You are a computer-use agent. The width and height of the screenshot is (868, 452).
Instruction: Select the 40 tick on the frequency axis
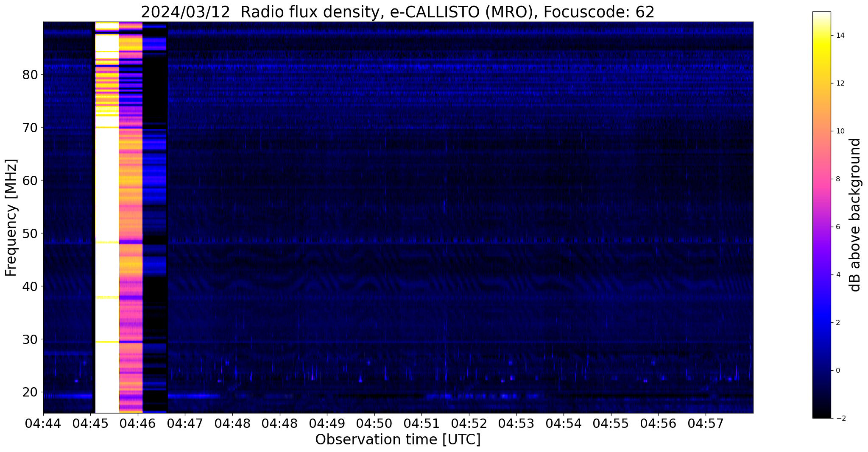(30, 287)
